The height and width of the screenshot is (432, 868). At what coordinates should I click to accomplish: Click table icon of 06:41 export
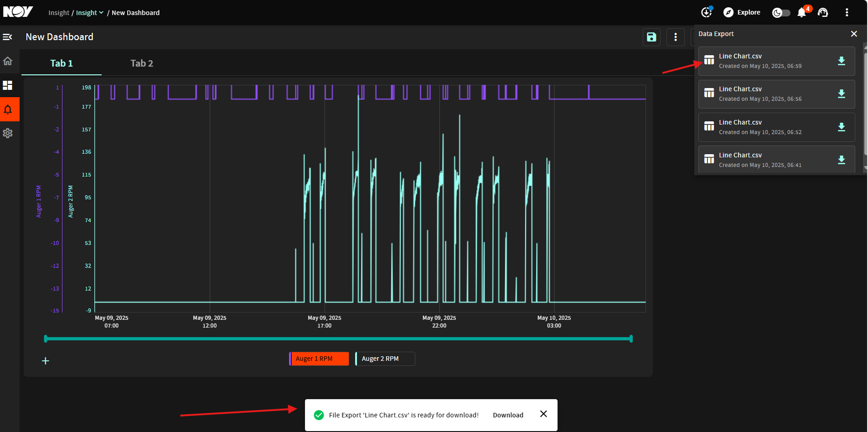[x=709, y=159]
